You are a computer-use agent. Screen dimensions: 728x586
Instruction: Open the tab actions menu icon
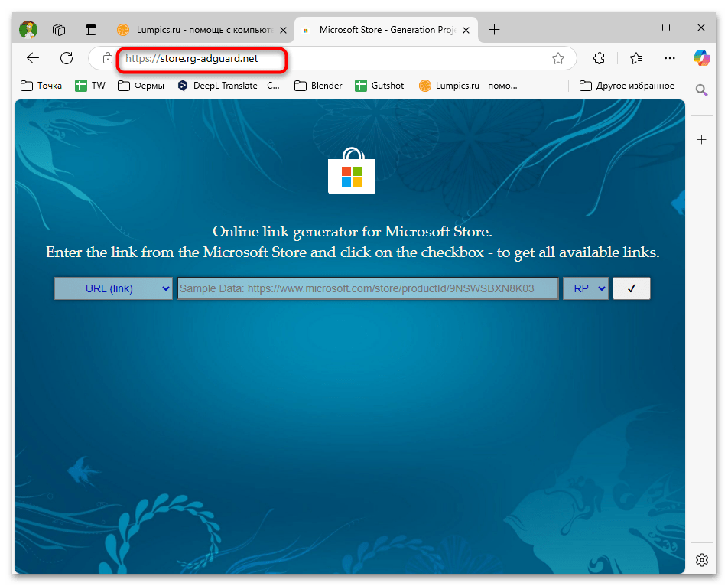(x=91, y=30)
